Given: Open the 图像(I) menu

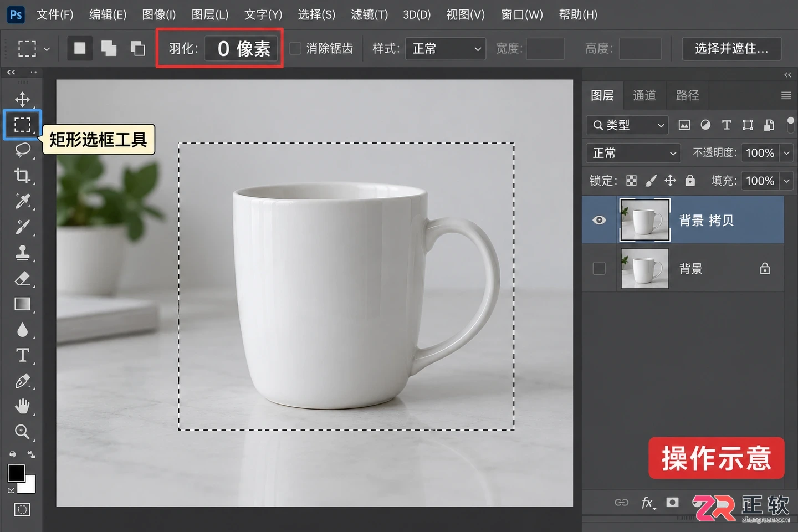Looking at the screenshot, I should coord(158,14).
